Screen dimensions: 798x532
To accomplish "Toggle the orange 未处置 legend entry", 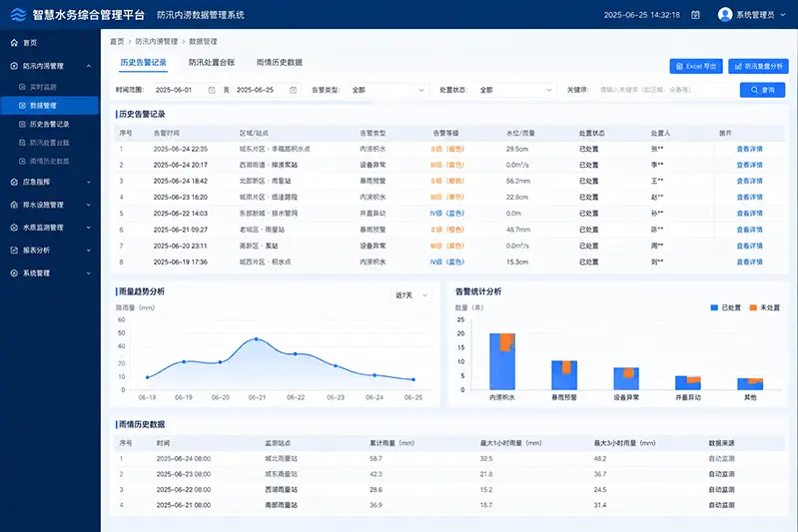I will (x=764, y=307).
